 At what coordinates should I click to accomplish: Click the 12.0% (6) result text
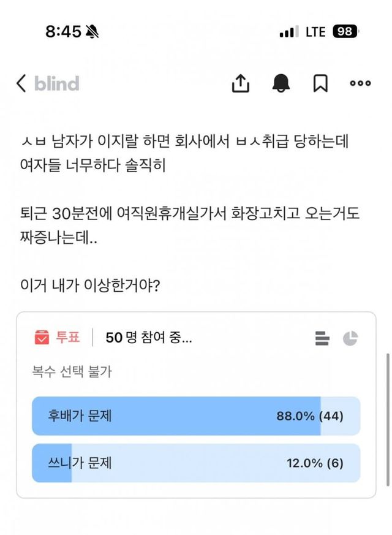pyautogui.click(x=315, y=463)
